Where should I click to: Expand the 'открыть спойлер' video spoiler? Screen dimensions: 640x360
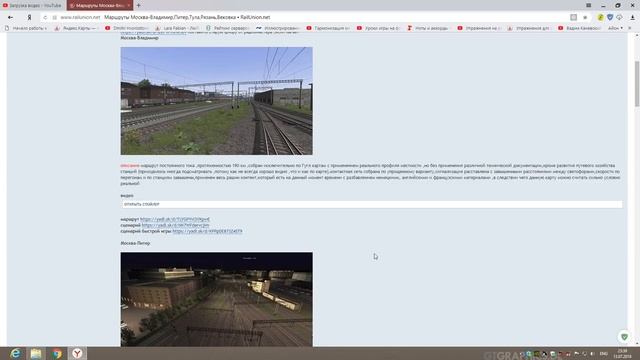(x=371, y=204)
